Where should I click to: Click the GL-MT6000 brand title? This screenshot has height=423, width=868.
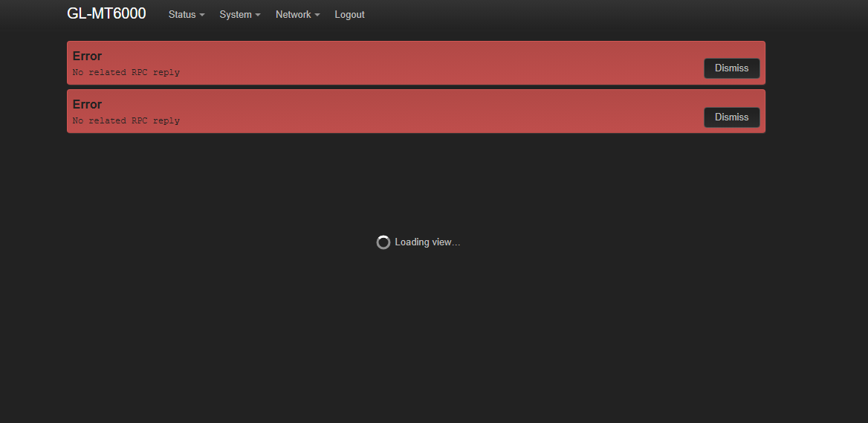[106, 14]
